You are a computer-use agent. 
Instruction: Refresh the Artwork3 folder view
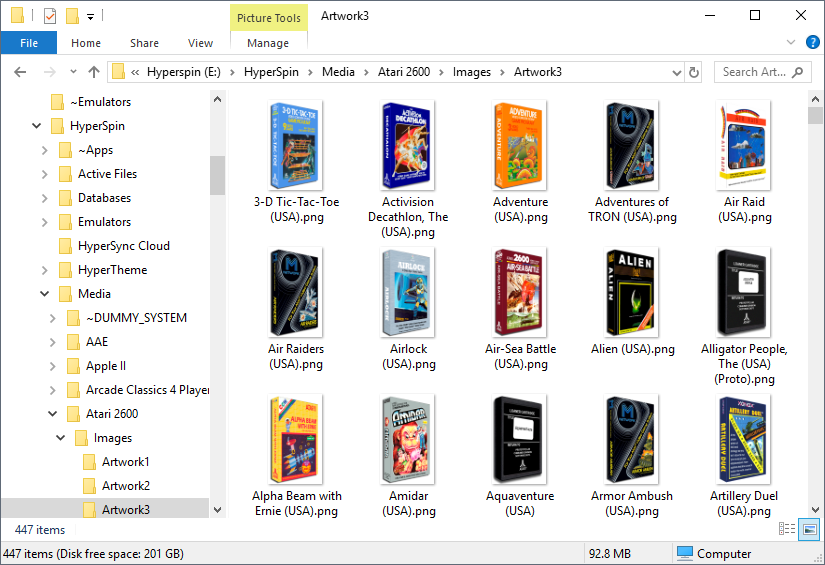[695, 72]
